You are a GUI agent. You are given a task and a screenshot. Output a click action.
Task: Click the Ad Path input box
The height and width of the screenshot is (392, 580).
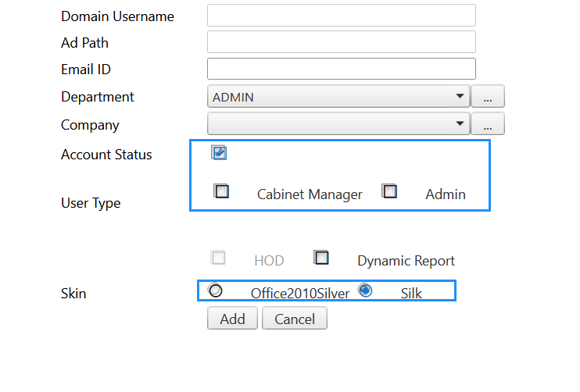click(341, 42)
